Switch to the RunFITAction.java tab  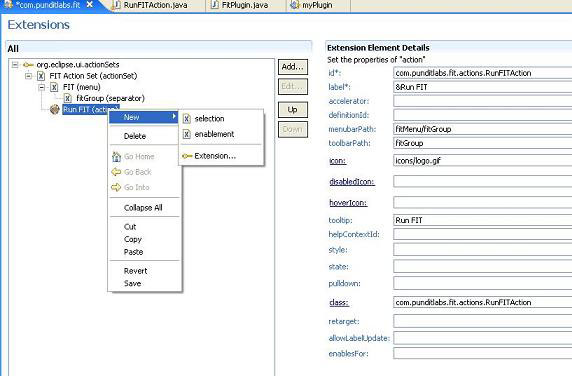tap(156, 5)
